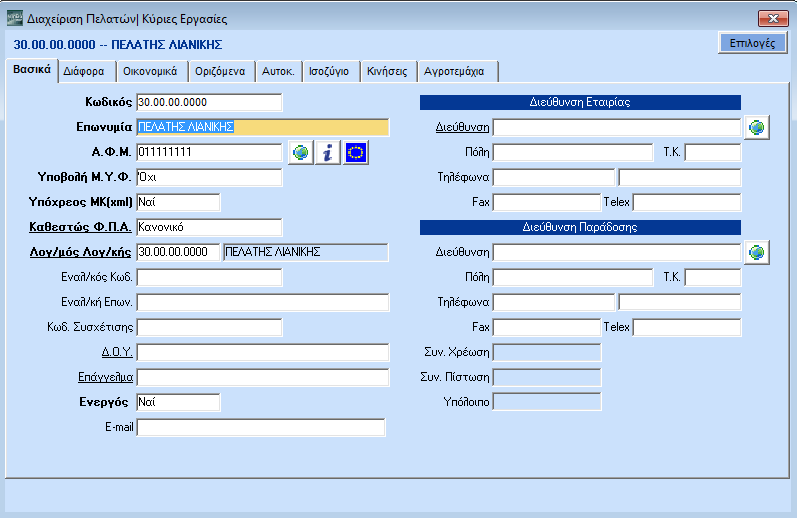Click the Κωδ. Συσχέτισης field
The width and height of the screenshot is (797, 518).
tap(209, 327)
